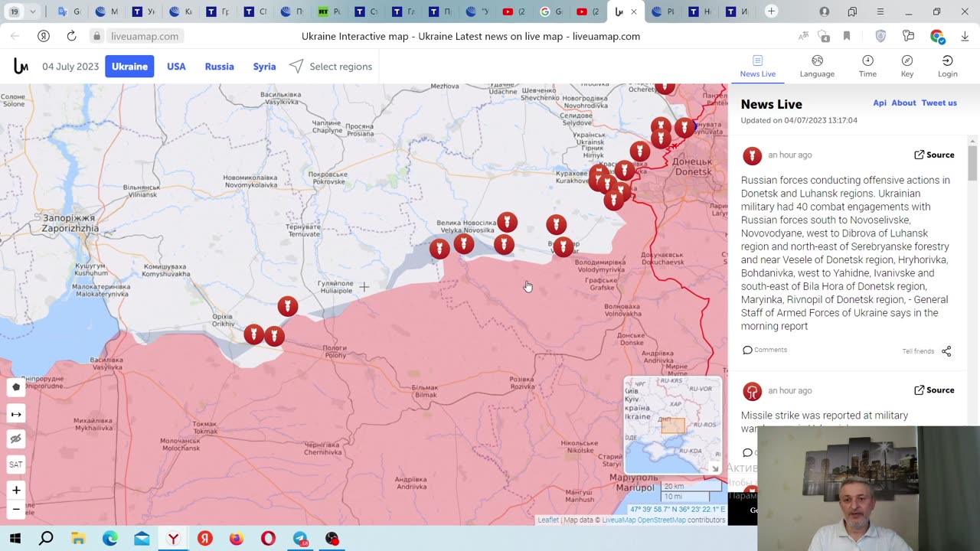Open the Time selector icon

(x=867, y=60)
